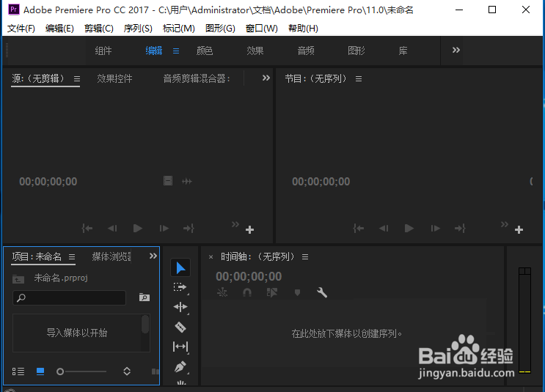Viewport: 545px width, 392px height.
Task: Show more project panel tabs chevron
Action: (x=153, y=256)
